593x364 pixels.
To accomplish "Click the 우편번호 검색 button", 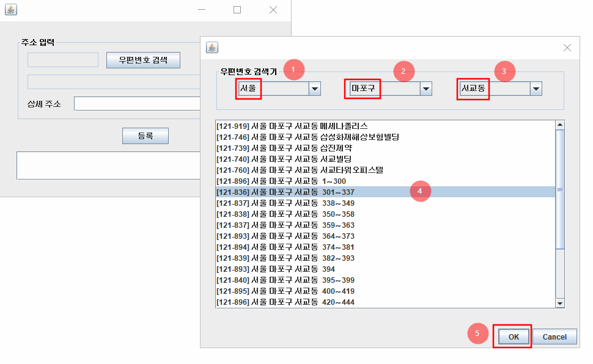I will [x=143, y=60].
